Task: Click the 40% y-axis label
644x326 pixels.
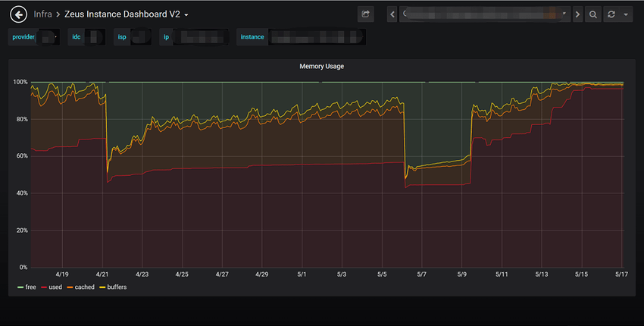Action: point(21,193)
